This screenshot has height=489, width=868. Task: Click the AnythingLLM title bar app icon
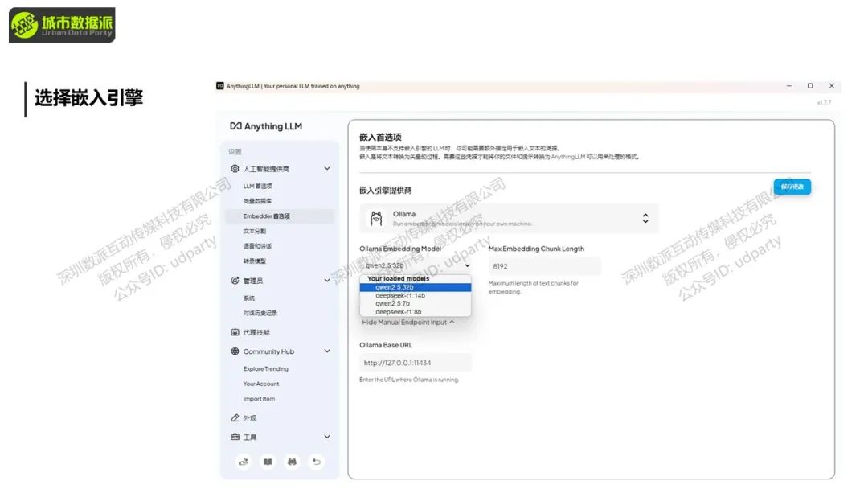(219, 86)
